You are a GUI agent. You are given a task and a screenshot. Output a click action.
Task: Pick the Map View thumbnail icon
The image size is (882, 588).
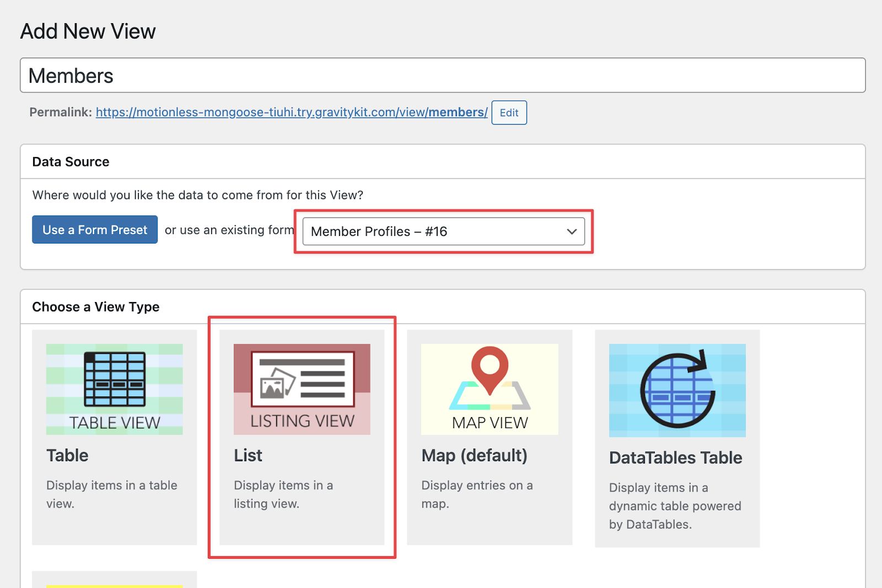click(x=490, y=389)
